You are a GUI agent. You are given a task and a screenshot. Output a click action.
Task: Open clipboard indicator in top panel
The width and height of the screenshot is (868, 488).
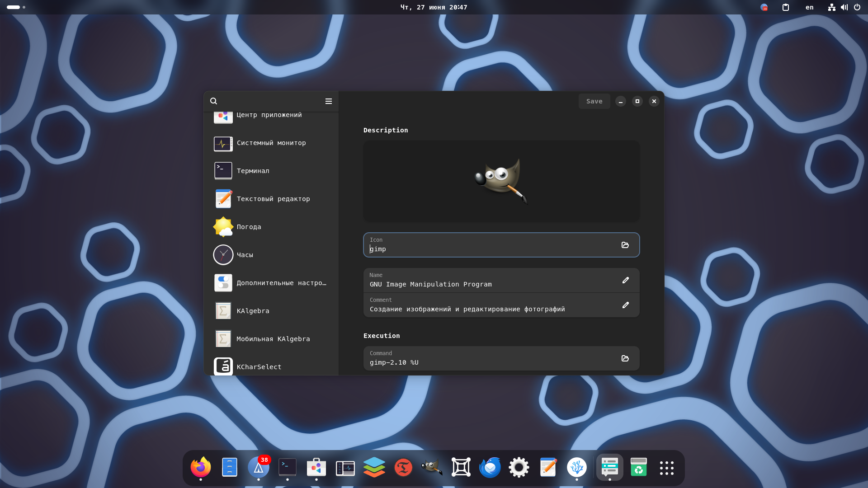tap(786, 7)
